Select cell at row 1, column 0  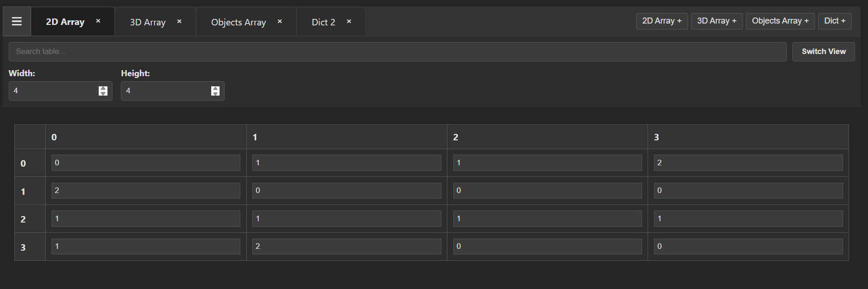(x=146, y=191)
